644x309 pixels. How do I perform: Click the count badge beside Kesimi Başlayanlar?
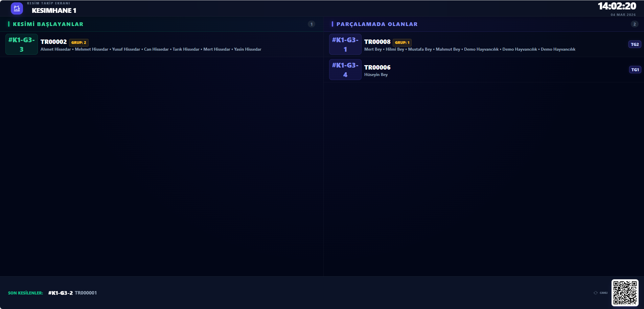(312, 24)
